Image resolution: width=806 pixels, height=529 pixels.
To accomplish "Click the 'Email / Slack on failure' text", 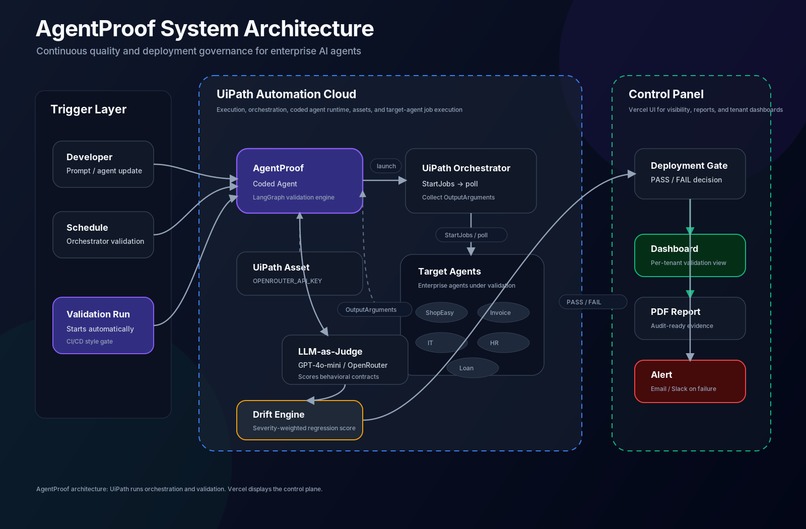I will [683, 389].
